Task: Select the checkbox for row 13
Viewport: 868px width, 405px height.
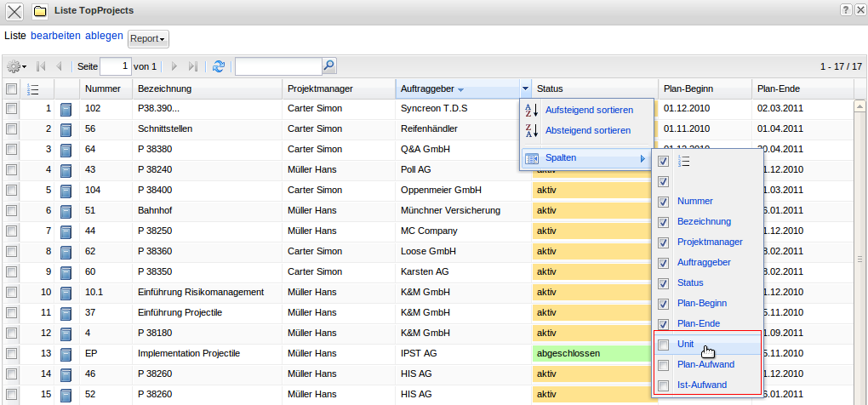Action: [11, 353]
